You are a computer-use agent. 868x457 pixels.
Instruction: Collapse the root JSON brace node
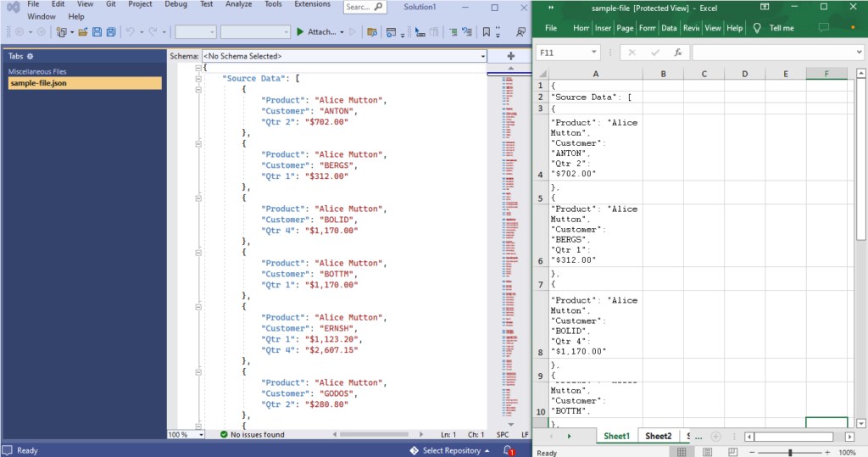(x=198, y=68)
